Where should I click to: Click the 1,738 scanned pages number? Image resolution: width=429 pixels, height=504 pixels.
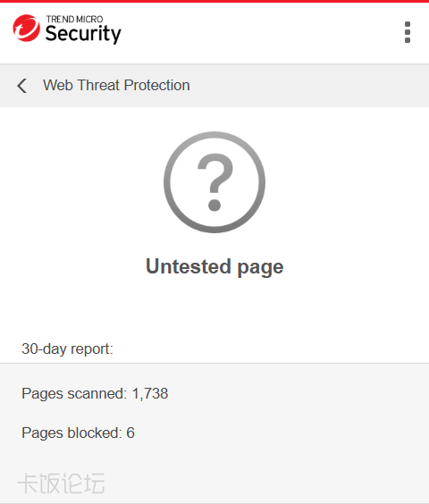pos(150,393)
